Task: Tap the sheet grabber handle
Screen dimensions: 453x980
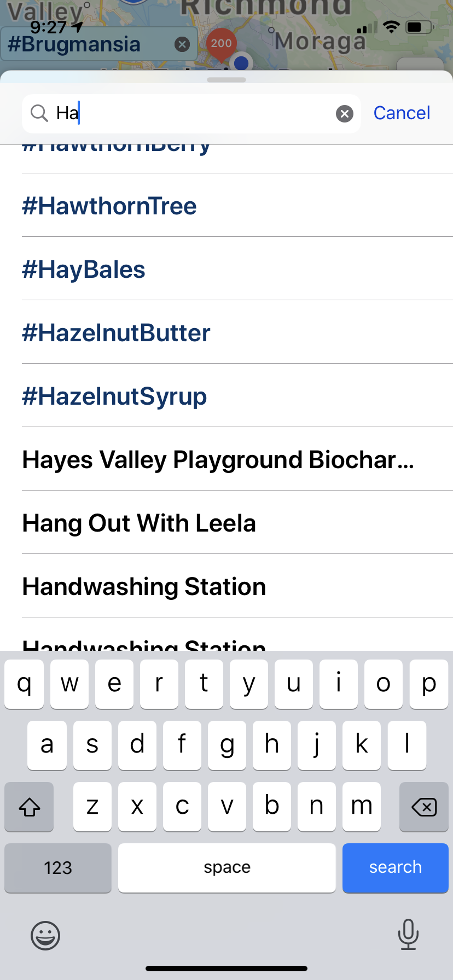Action: pyautogui.click(x=226, y=80)
